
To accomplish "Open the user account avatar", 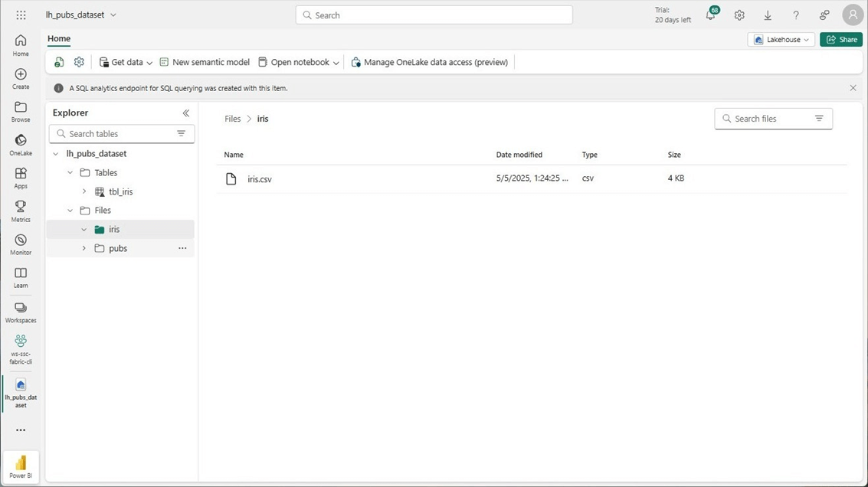I will click(x=853, y=15).
